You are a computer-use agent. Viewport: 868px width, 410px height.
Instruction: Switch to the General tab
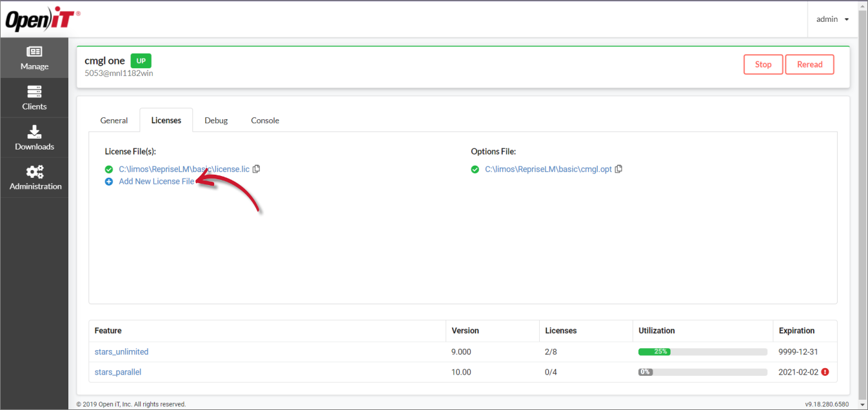pyautogui.click(x=114, y=121)
